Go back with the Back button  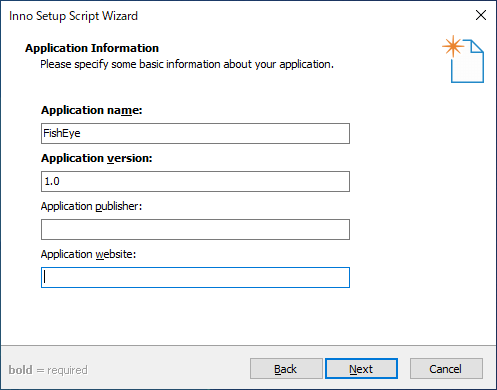tap(286, 369)
